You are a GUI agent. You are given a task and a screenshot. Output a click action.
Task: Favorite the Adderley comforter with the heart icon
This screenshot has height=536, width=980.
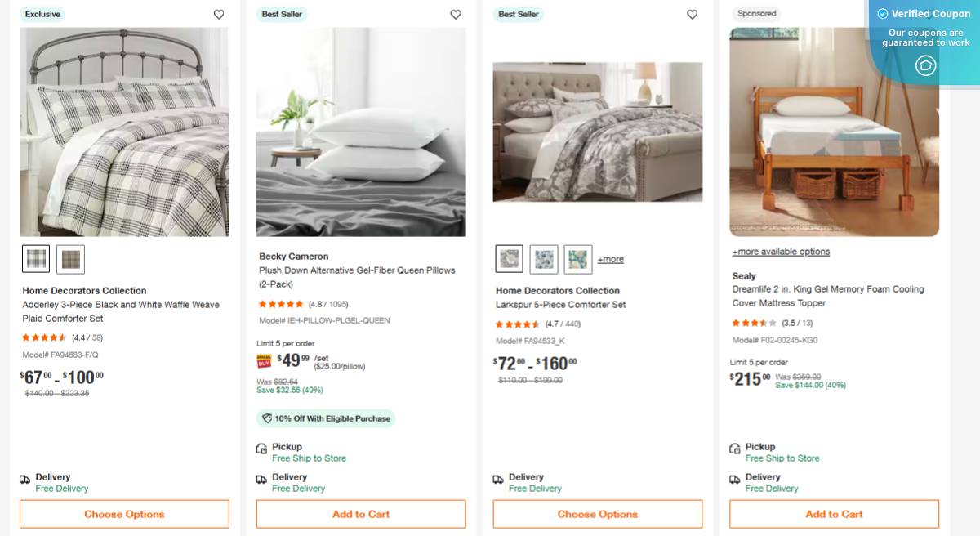[218, 14]
